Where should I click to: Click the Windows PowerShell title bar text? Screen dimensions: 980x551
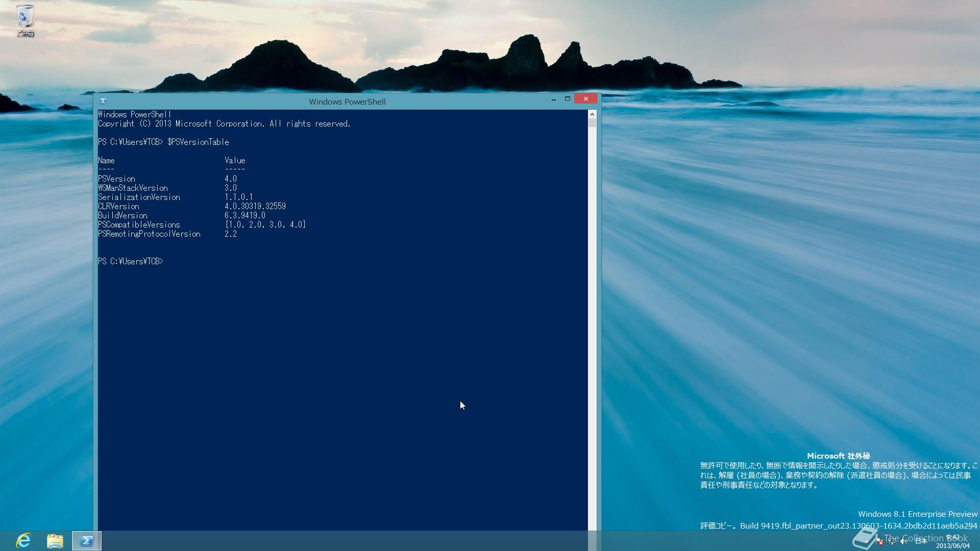347,102
